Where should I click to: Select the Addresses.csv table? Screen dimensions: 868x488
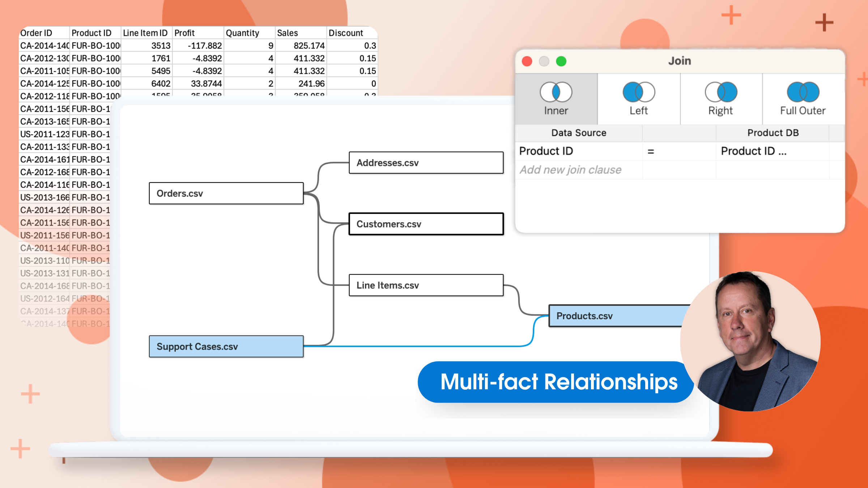(x=426, y=163)
